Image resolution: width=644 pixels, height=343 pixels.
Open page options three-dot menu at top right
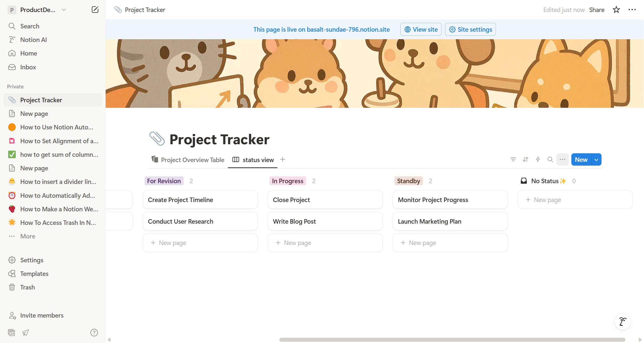pos(632,10)
